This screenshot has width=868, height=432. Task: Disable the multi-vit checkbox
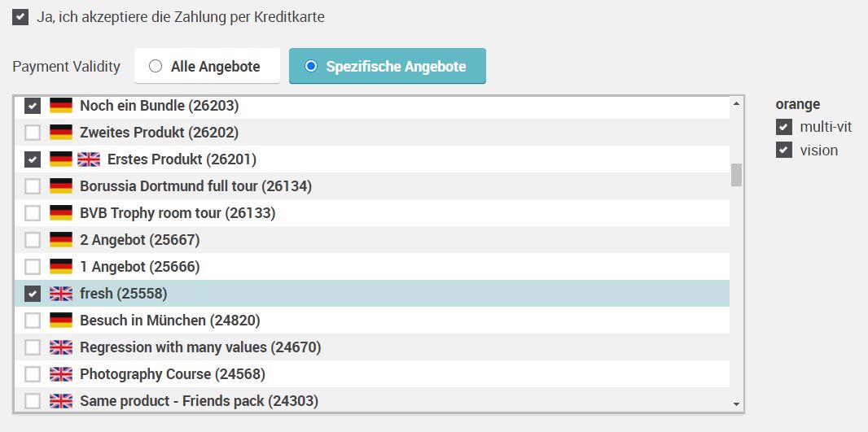pyautogui.click(x=784, y=127)
